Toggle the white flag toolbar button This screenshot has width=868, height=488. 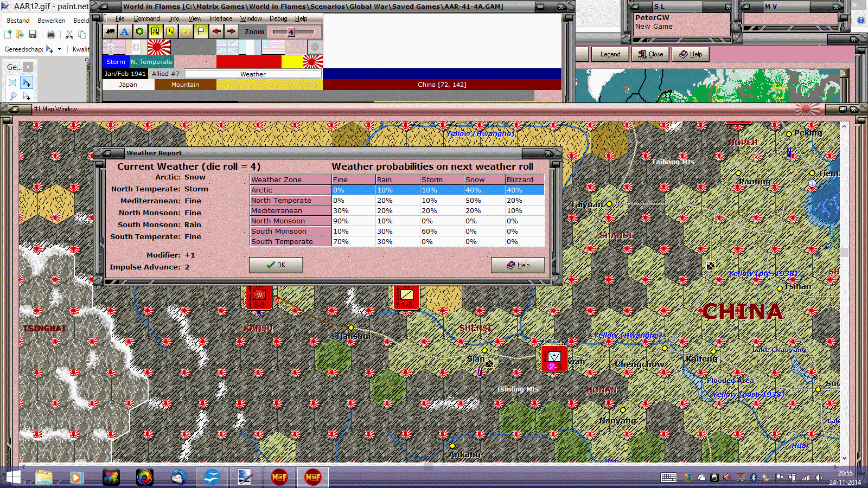201,31
